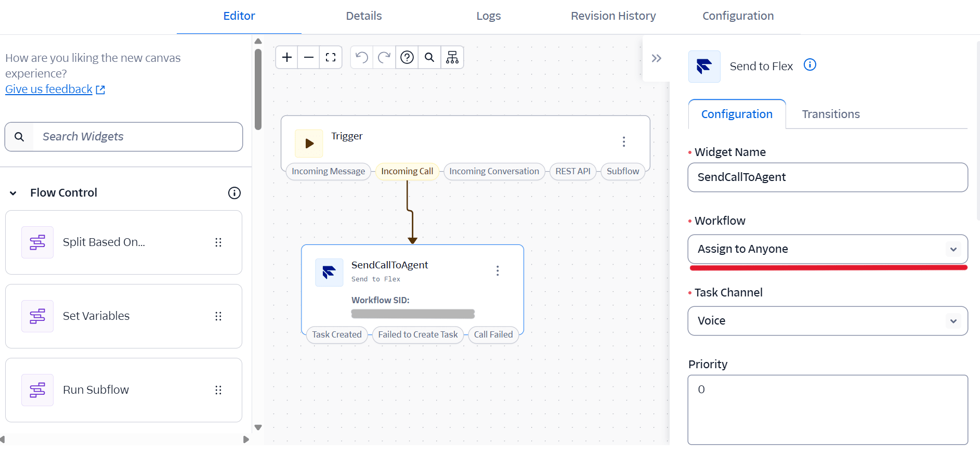This screenshot has width=980, height=453.
Task: Open the Workflow dropdown
Action: [x=827, y=249]
